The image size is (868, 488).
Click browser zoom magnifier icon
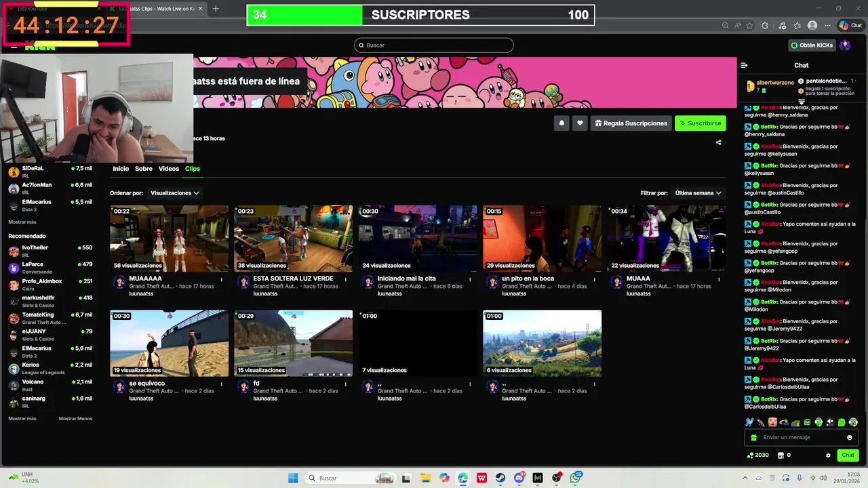pyautogui.click(x=725, y=26)
